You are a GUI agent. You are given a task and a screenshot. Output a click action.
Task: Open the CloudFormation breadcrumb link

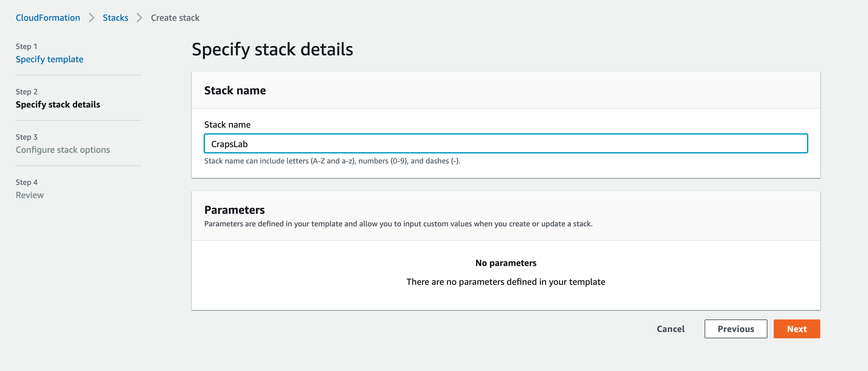pos(48,18)
